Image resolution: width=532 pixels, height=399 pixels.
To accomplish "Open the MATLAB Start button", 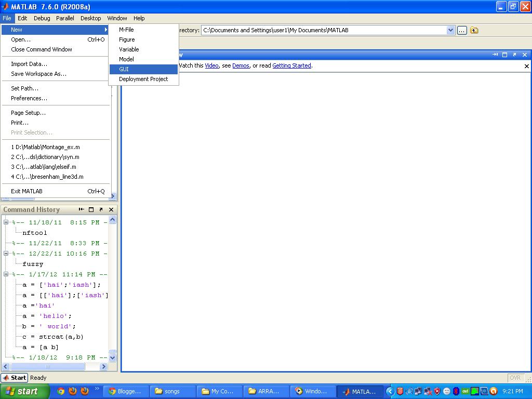I will 14,378.
